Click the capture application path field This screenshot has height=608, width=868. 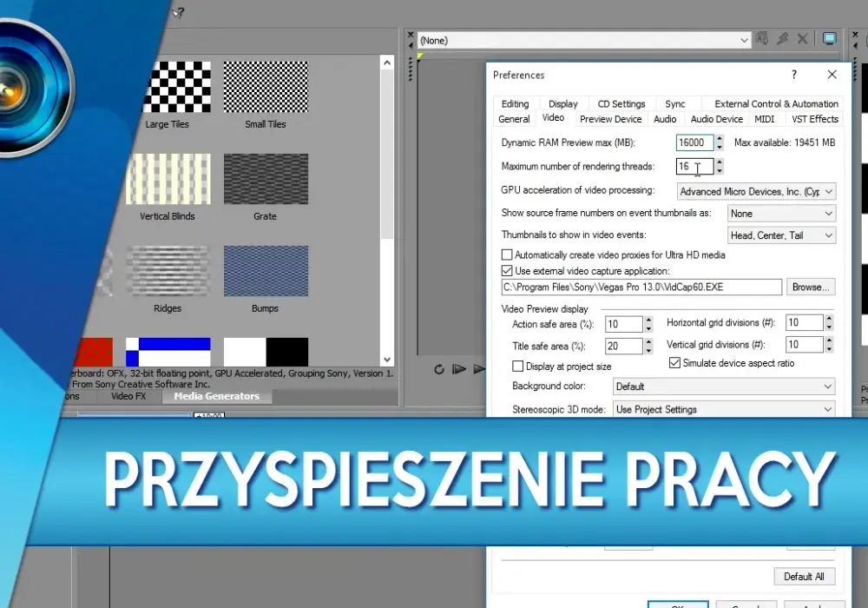pyautogui.click(x=641, y=287)
